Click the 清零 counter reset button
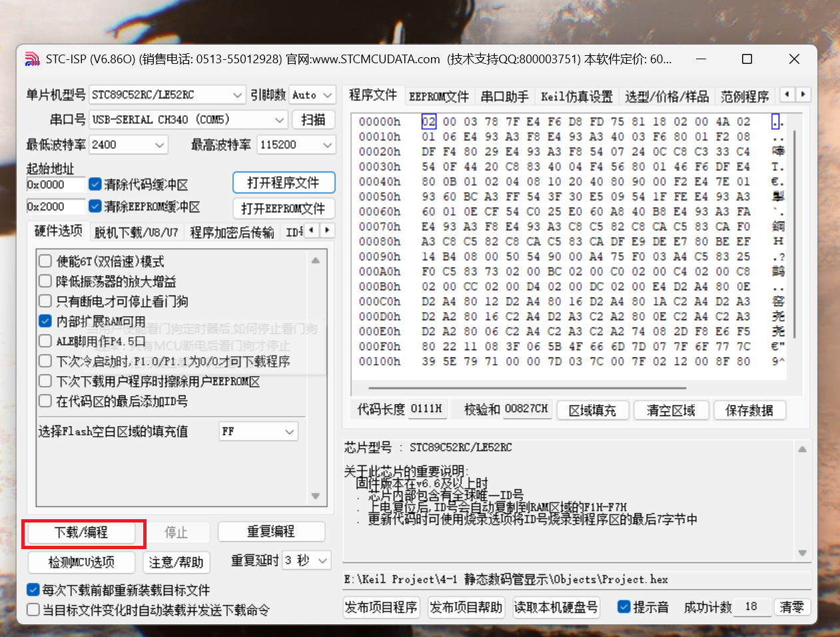Viewport: 840px width, 637px height. click(x=791, y=607)
